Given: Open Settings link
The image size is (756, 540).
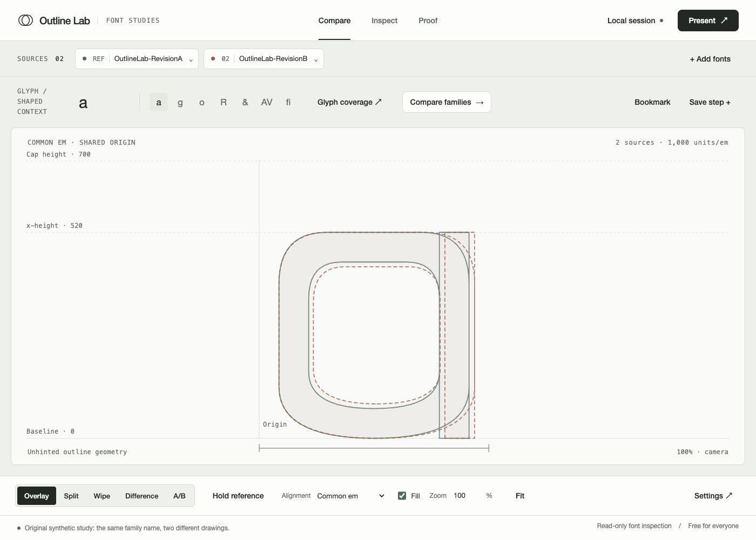Looking at the screenshot, I should click(x=713, y=496).
